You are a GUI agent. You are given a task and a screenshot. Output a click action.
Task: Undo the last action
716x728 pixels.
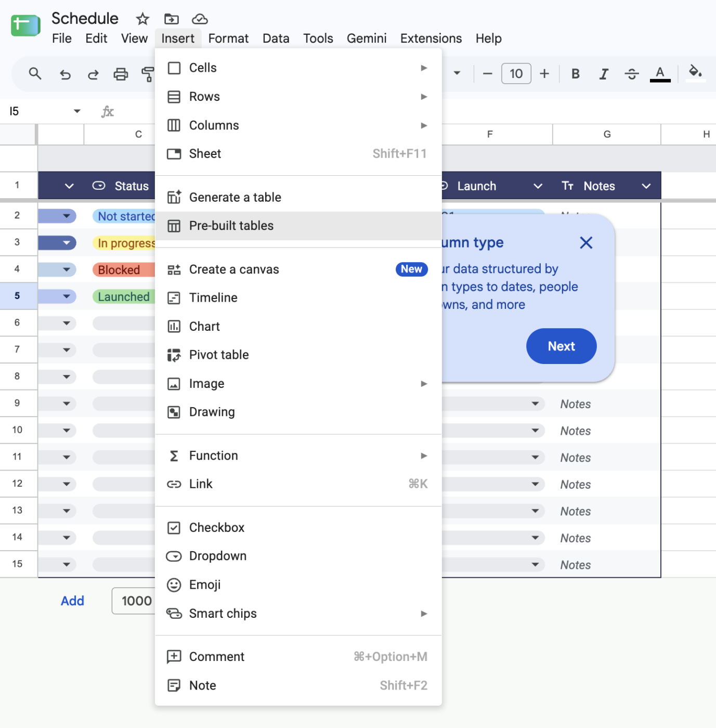coord(65,74)
